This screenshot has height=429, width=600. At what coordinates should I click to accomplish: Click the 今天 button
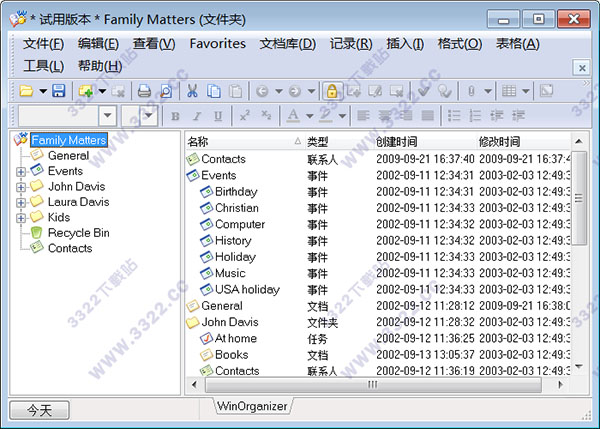(x=39, y=411)
